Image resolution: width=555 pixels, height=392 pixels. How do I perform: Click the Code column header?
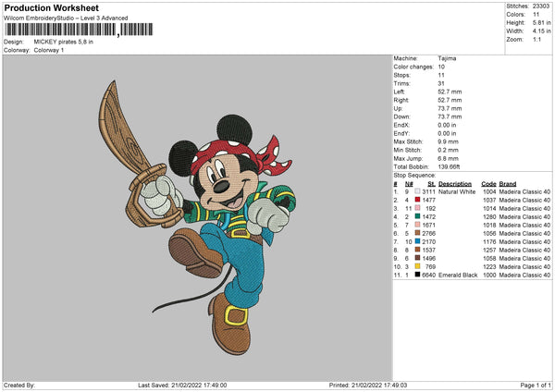tap(488, 184)
